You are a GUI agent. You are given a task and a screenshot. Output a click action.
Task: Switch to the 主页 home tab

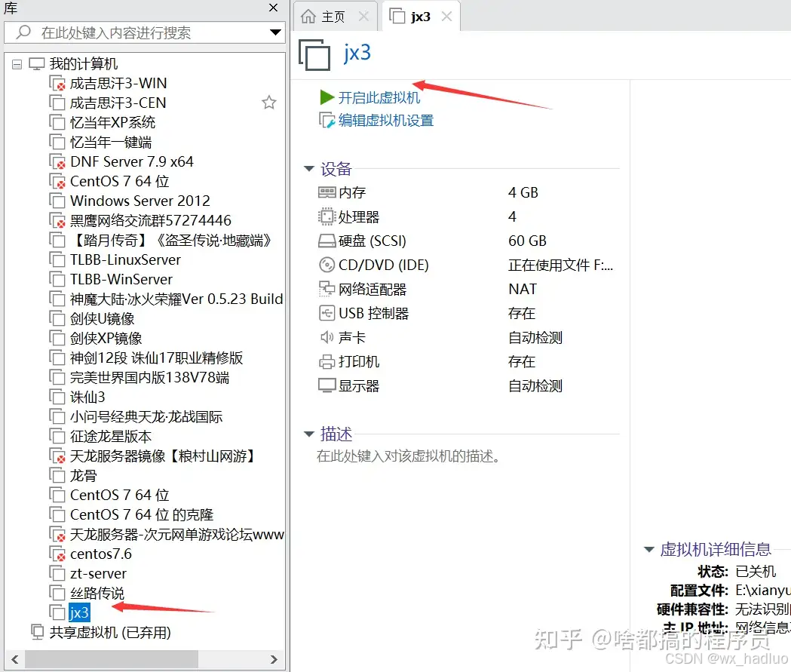(335, 17)
